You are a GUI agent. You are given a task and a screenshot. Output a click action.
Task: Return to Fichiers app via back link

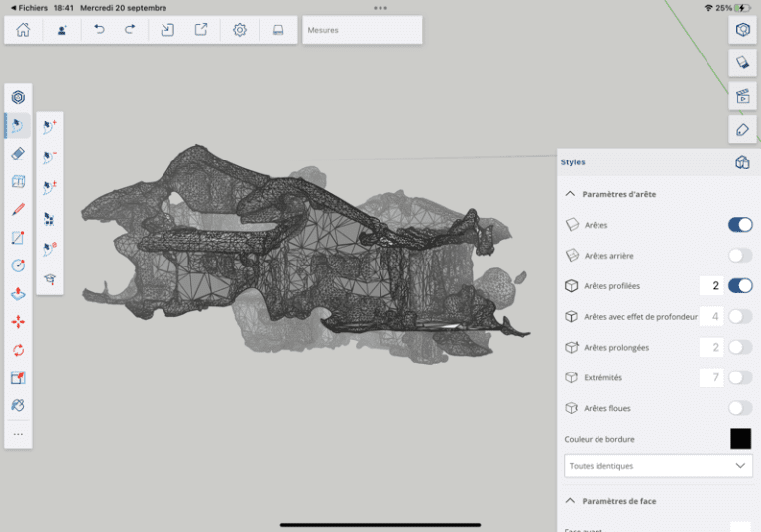click(x=27, y=7)
